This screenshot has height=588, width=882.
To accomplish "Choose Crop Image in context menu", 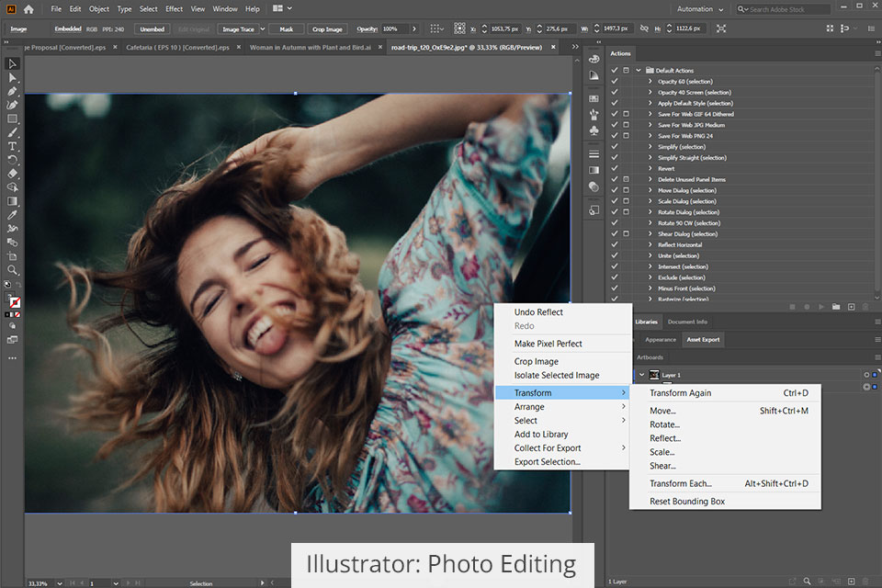I will coord(536,361).
